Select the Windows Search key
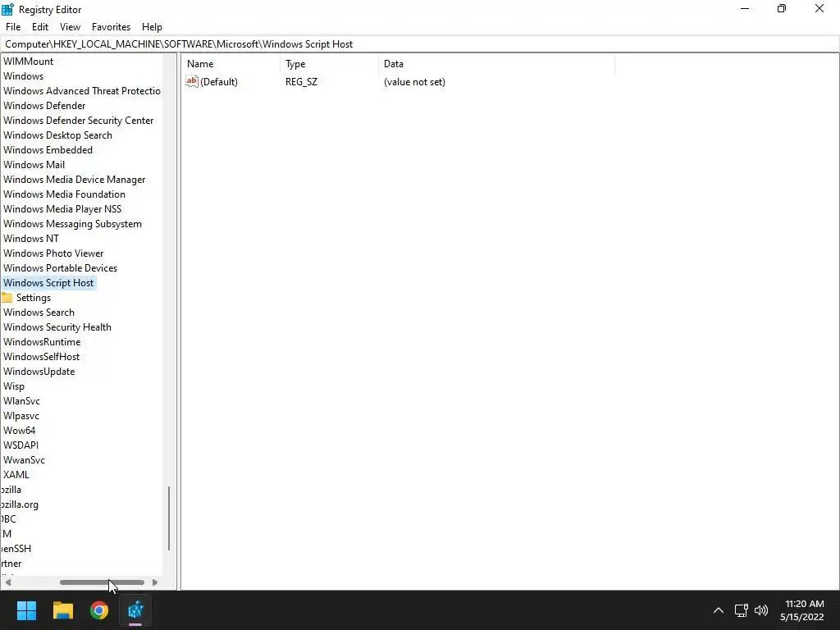The image size is (840, 630). [x=39, y=313]
